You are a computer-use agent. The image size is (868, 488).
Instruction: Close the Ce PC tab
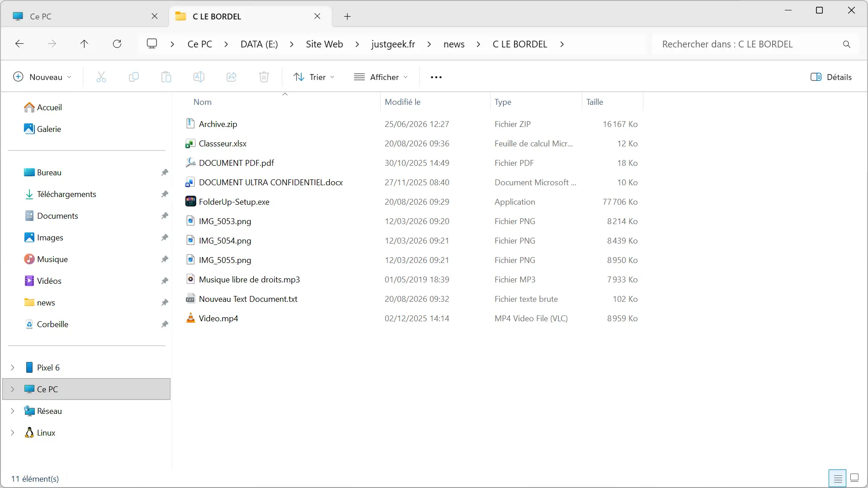(x=155, y=16)
